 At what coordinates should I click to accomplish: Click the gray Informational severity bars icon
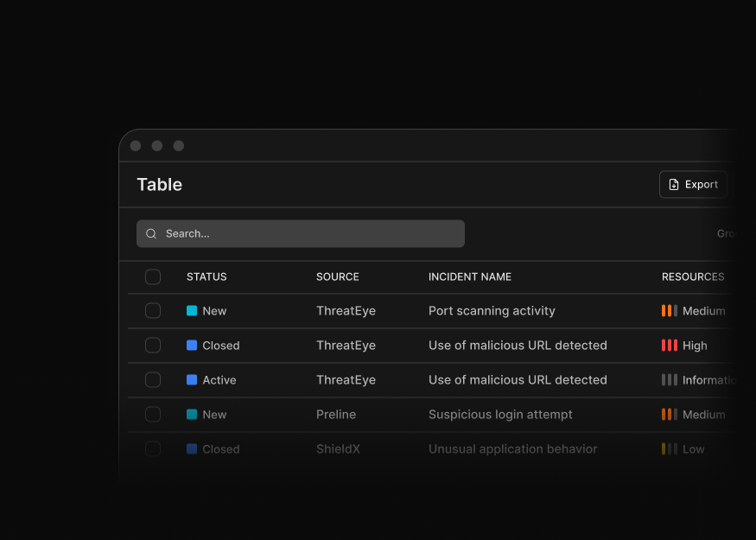(670, 380)
